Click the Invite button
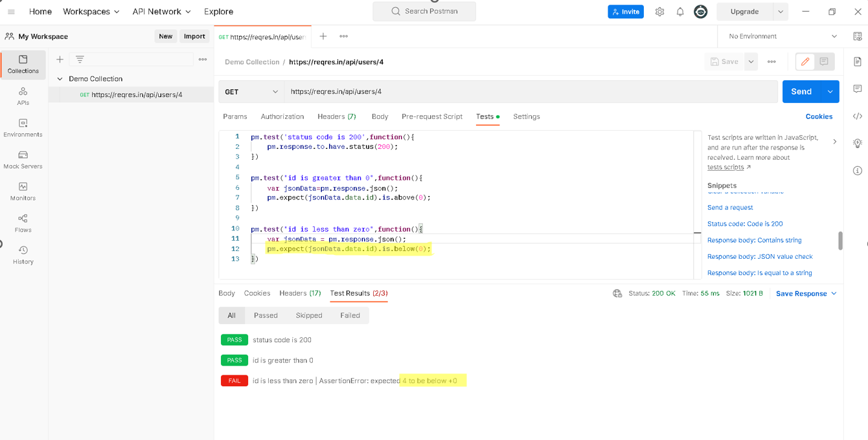868x440 pixels. click(x=626, y=12)
